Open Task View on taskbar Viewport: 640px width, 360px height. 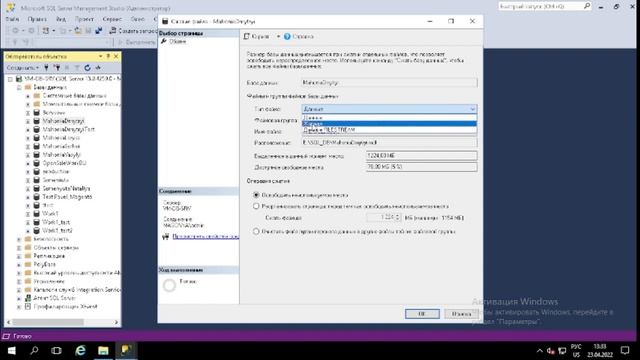pos(56,351)
